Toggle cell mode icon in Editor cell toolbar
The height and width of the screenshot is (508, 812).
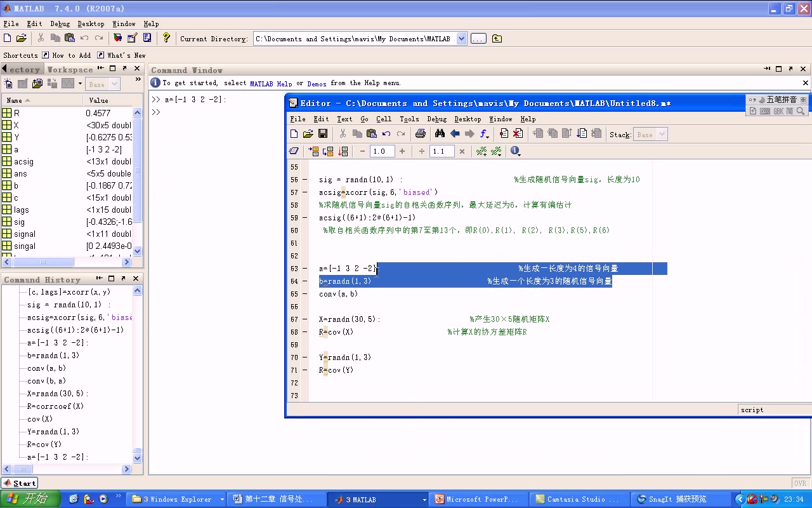294,151
